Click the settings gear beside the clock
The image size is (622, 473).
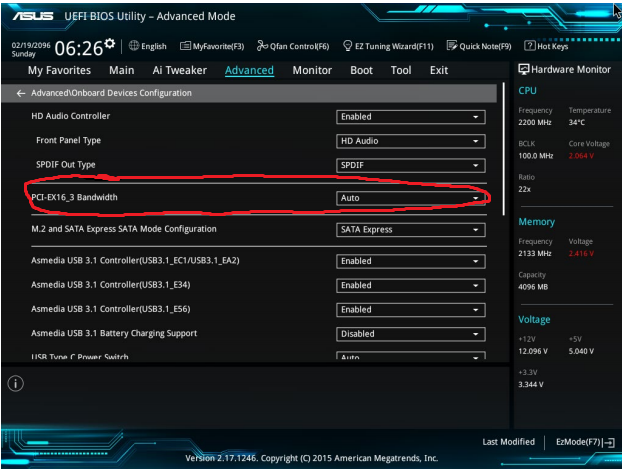(110, 43)
